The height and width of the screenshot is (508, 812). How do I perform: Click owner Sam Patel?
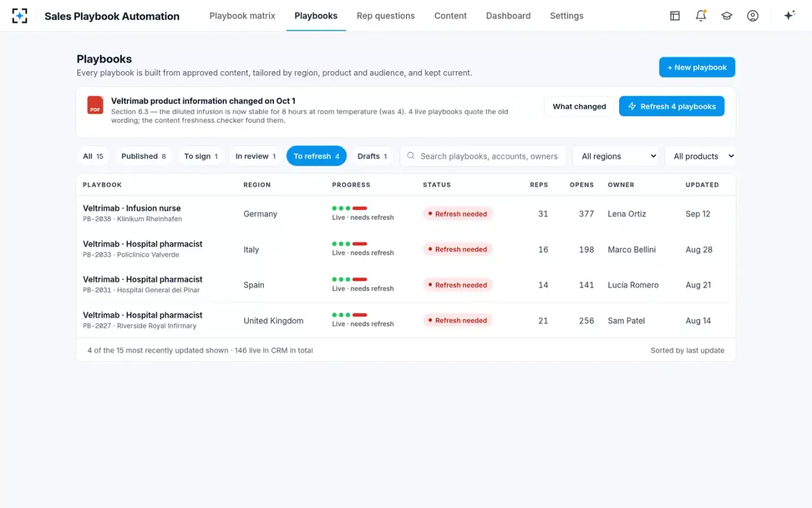pyautogui.click(x=626, y=321)
